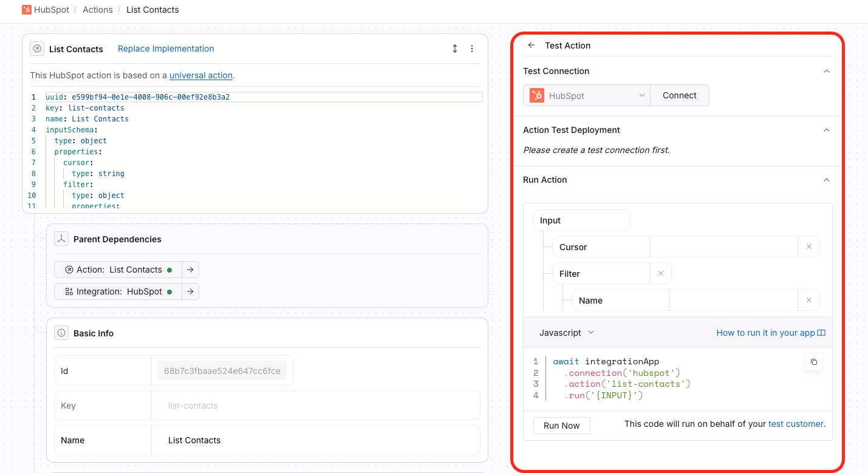The height and width of the screenshot is (473, 868).
Task: Open Actions in the breadcrumb
Action: [x=98, y=10]
